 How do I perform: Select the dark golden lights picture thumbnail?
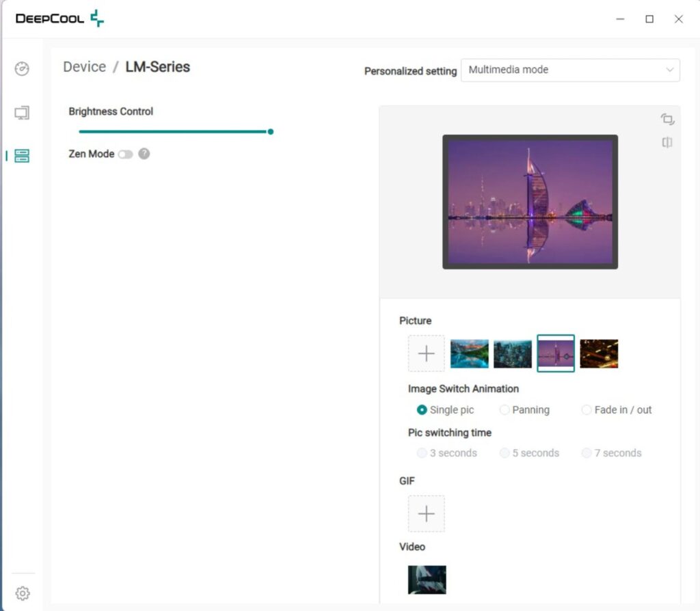click(x=599, y=353)
